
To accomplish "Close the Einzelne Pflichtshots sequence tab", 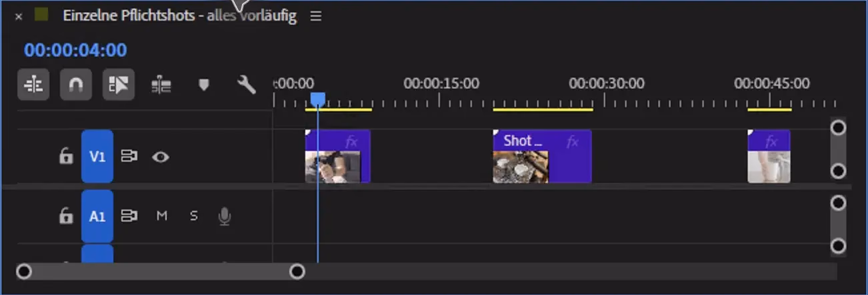I will click(19, 17).
